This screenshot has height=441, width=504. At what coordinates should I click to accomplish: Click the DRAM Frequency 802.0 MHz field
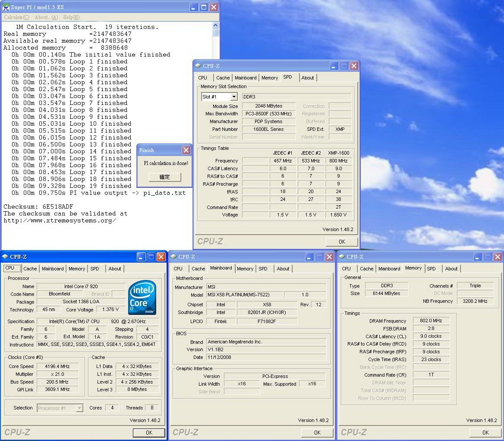tap(431, 320)
